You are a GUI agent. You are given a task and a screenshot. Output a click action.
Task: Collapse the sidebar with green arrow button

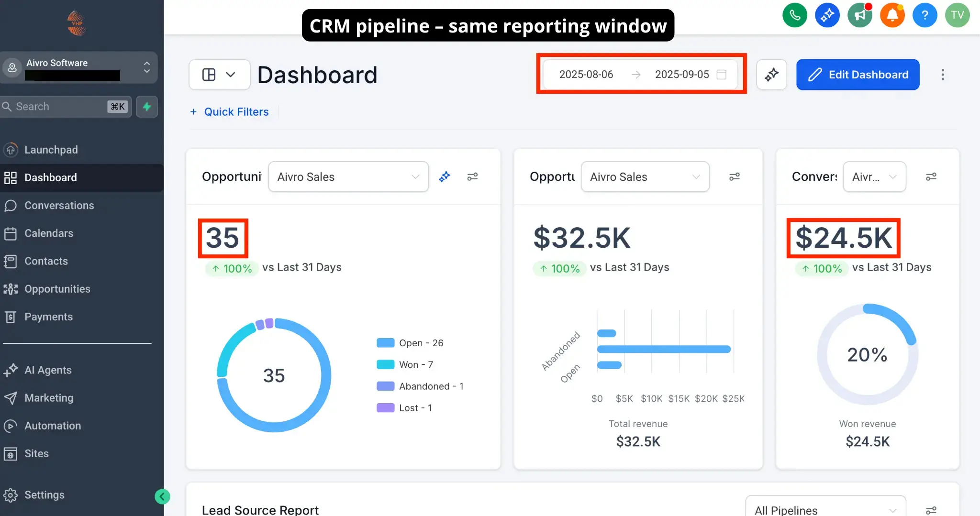(x=162, y=497)
